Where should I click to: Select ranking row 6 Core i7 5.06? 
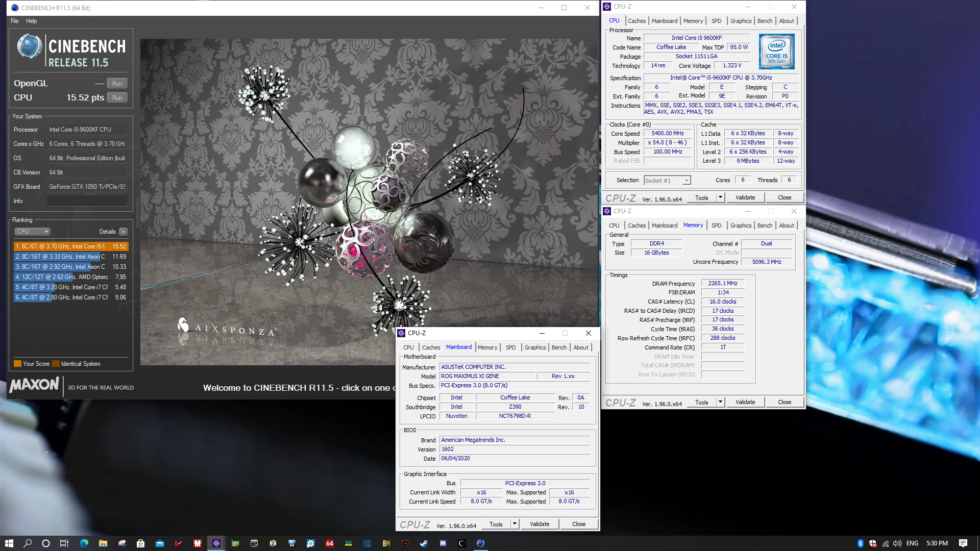point(71,297)
